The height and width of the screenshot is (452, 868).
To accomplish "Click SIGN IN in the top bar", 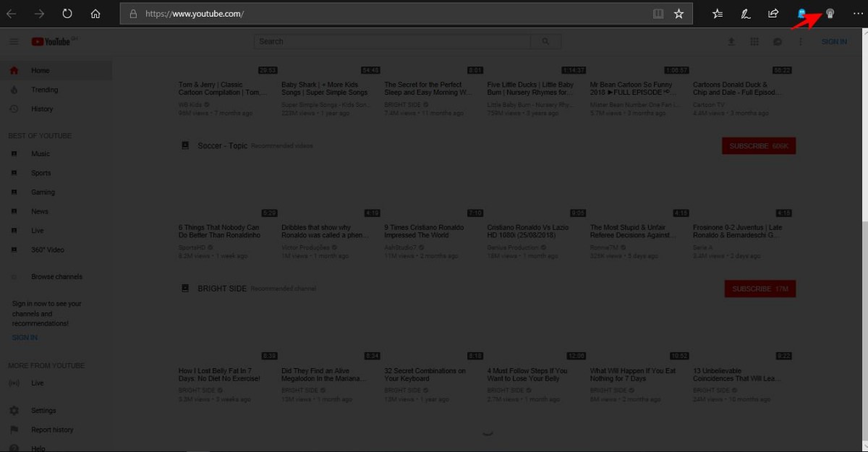I will (x=834, y=42).
